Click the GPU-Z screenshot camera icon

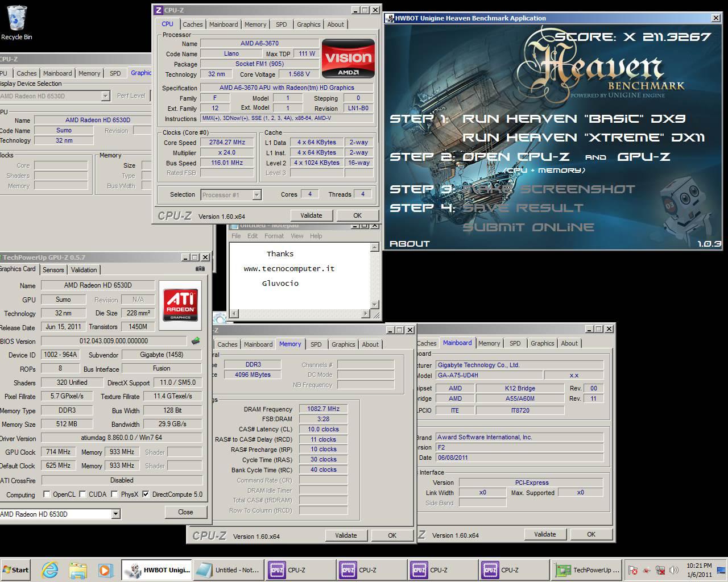(x=200, y=269)
